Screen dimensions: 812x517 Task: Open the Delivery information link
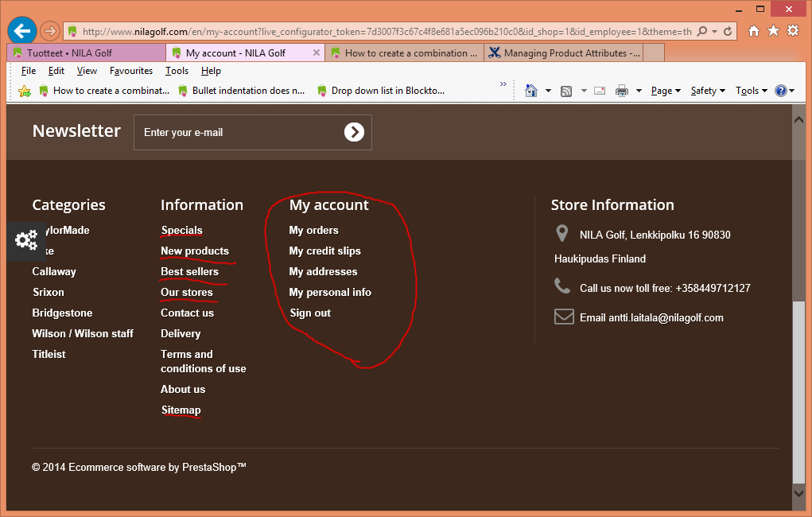[x=181, y=333]
